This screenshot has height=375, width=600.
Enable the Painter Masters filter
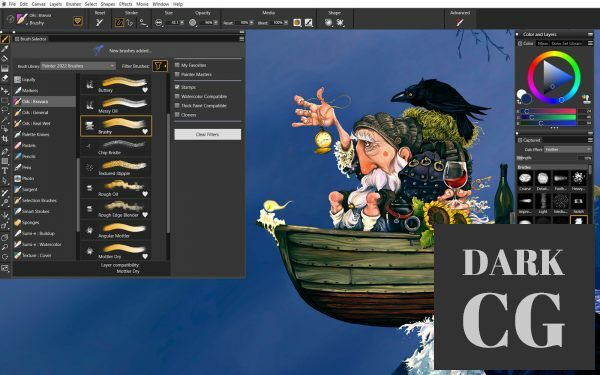click(x=177, y=74)
